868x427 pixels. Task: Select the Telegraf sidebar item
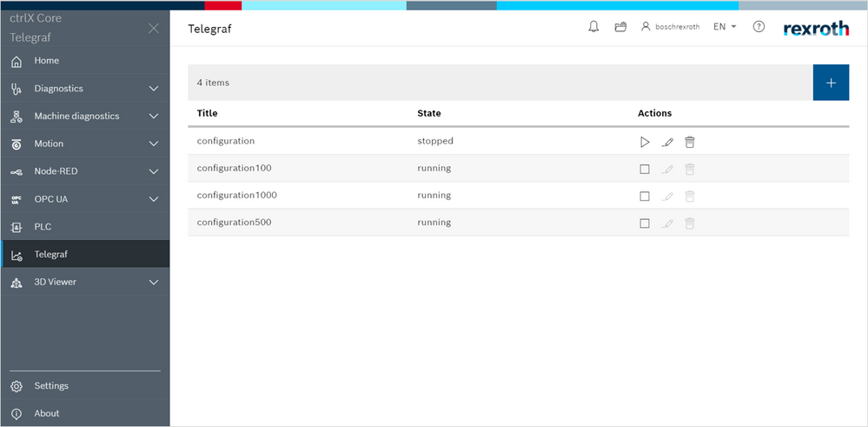pyautogui.click(x=85, y=254)
